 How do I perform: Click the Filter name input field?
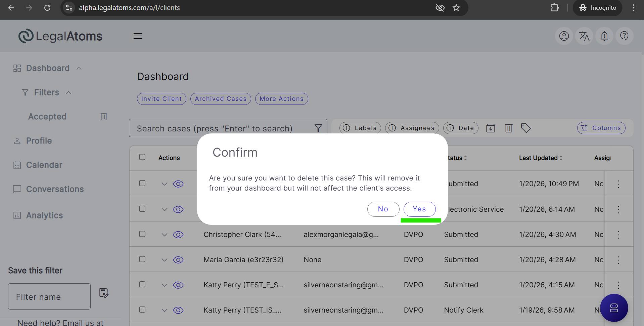pyautogui.click(x=49, y=296)
